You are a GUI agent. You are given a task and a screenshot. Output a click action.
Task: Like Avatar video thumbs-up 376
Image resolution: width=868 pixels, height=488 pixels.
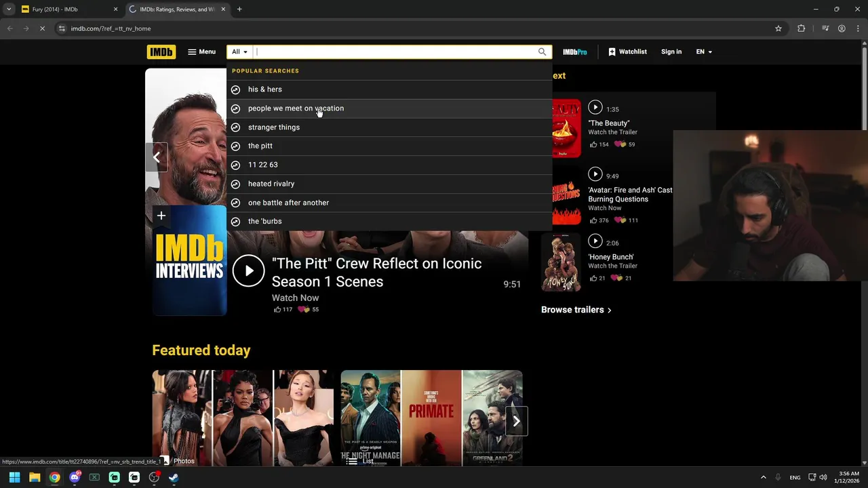coord(599,220)
